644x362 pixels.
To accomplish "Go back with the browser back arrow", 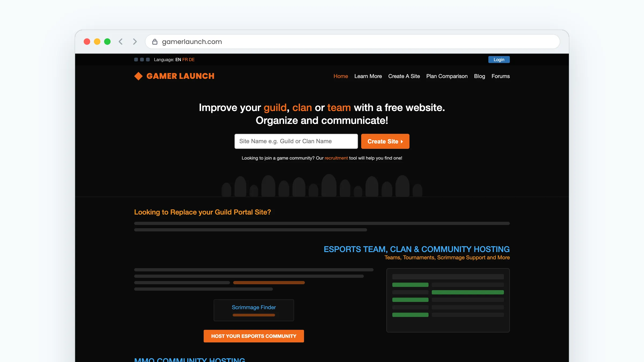I will point(121,42).
